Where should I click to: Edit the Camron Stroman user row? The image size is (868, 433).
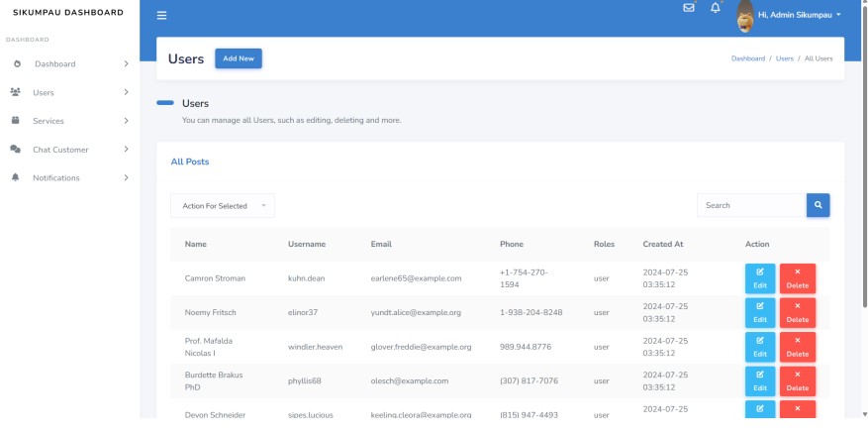click(x=760, y=278)
